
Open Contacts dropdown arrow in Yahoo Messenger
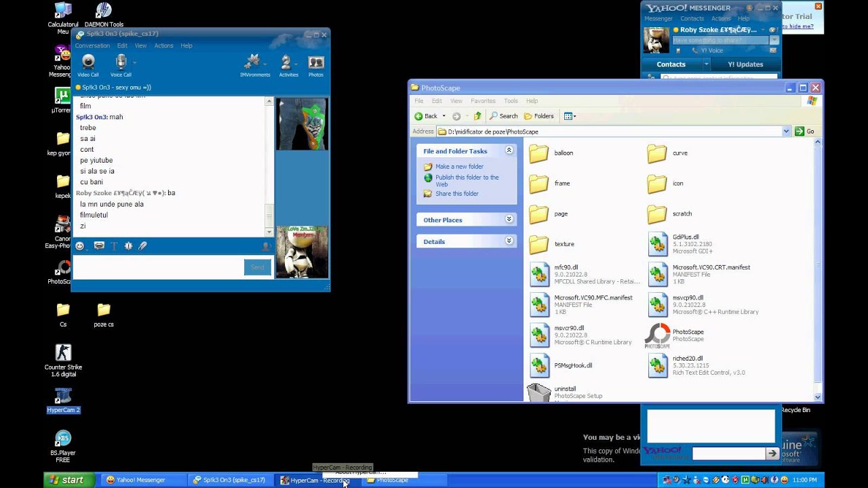(706, 64)
